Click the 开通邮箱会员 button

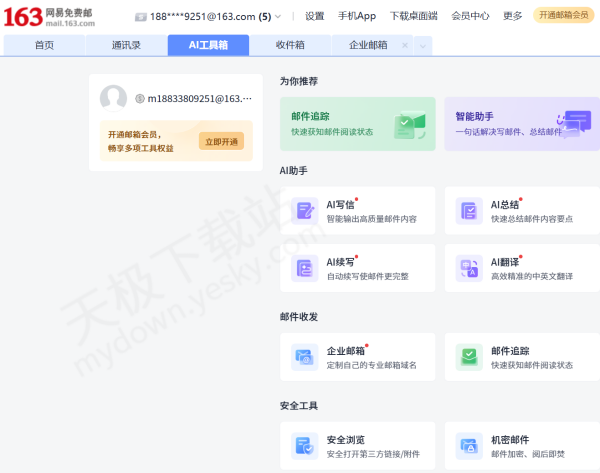tap(563, 16)
